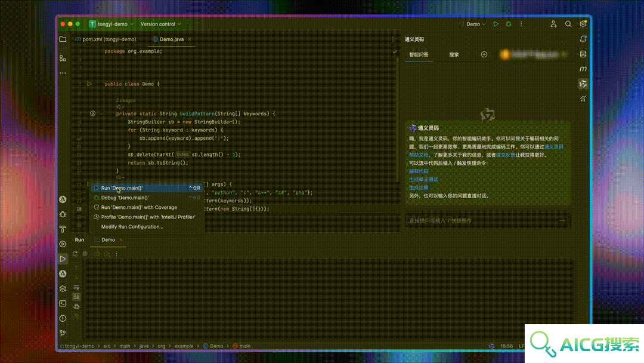Clear all Run console output trash icon
This screenshot has width=644, height=363.
click(x=76, y=316)
